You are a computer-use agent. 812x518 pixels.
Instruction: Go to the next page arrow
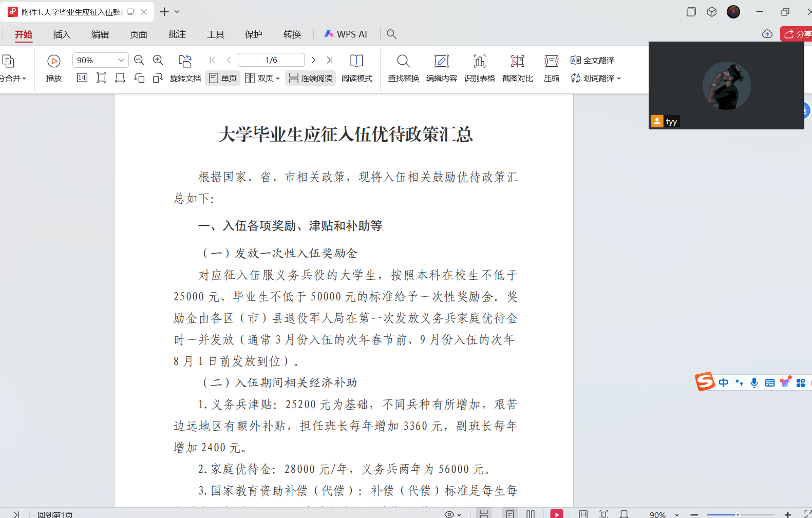coord(313,60)
